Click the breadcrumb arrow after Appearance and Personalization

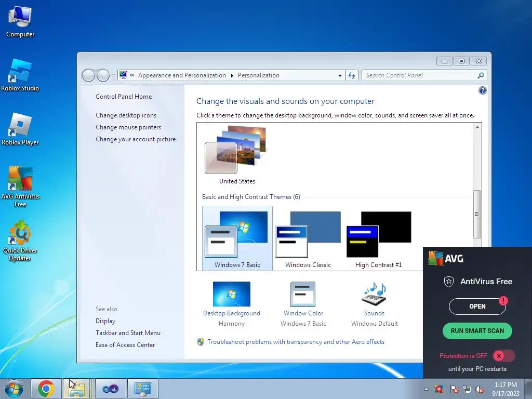point(232,75)
